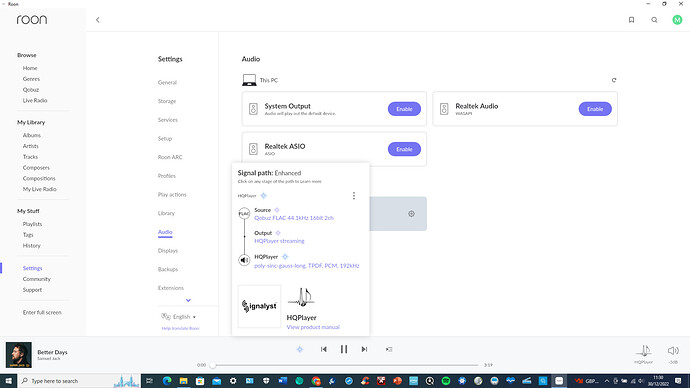Open the volume speaker control

(673, 351)
